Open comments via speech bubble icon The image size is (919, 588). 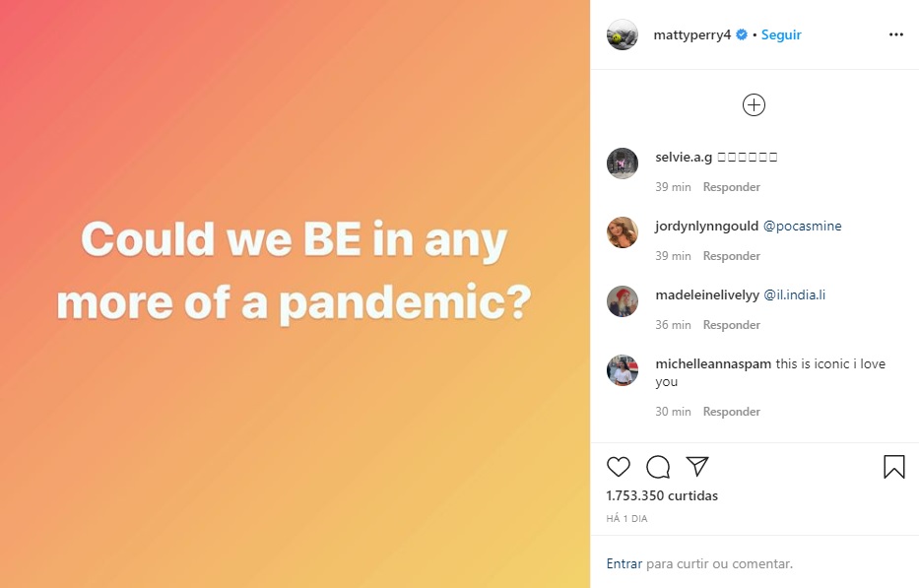tap(658, 467)
